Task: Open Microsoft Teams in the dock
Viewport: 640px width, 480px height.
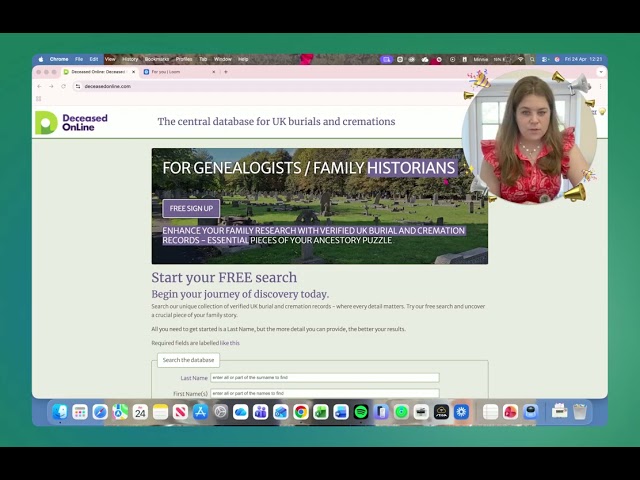Action: tap(260, 412)
